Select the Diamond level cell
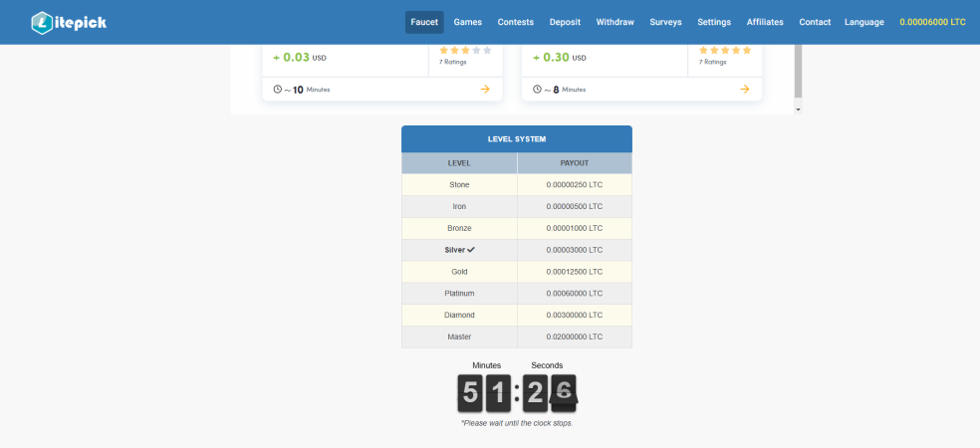 [x=459, y=315]
